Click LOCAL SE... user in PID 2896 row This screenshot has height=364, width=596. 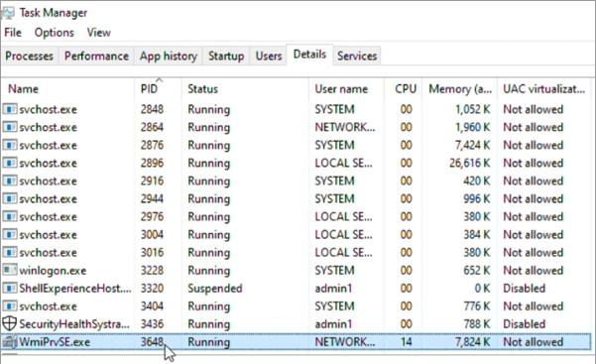343,163
